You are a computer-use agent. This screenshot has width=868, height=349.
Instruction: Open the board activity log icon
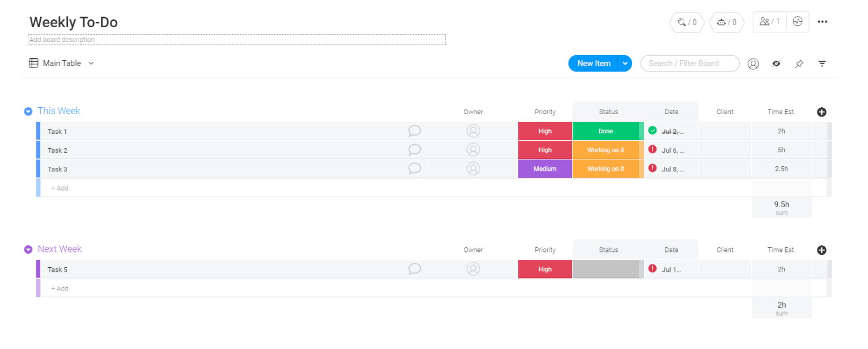tap(798, 22)
